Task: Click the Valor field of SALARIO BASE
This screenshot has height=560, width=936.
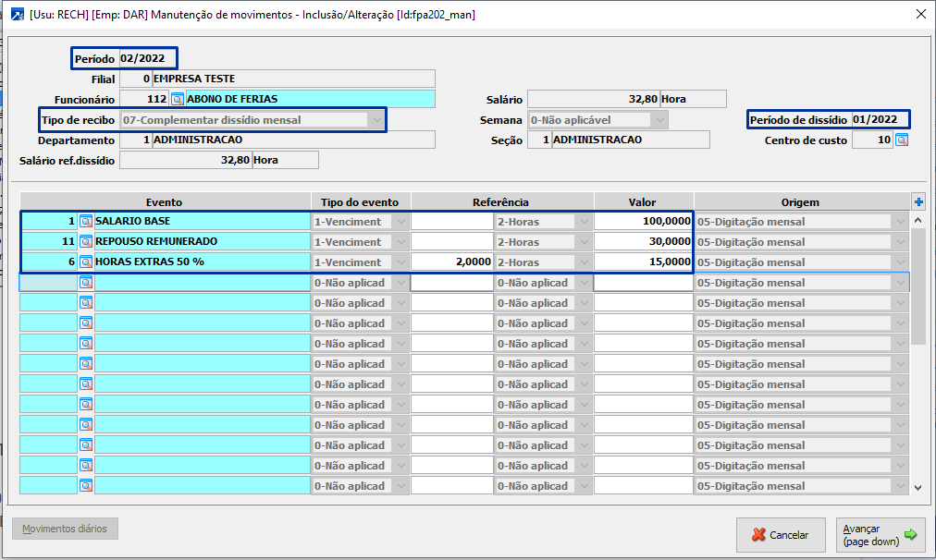Action: (x=643, y=222)
